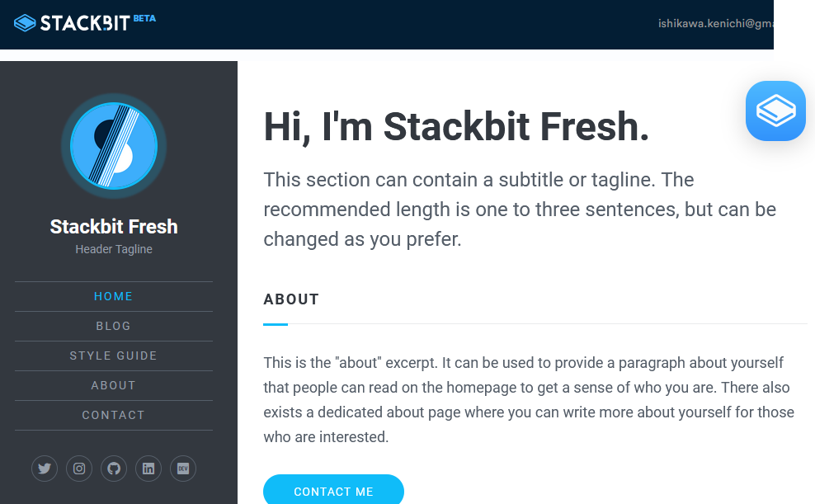Open the Instagram social icon

coord(79,469)
